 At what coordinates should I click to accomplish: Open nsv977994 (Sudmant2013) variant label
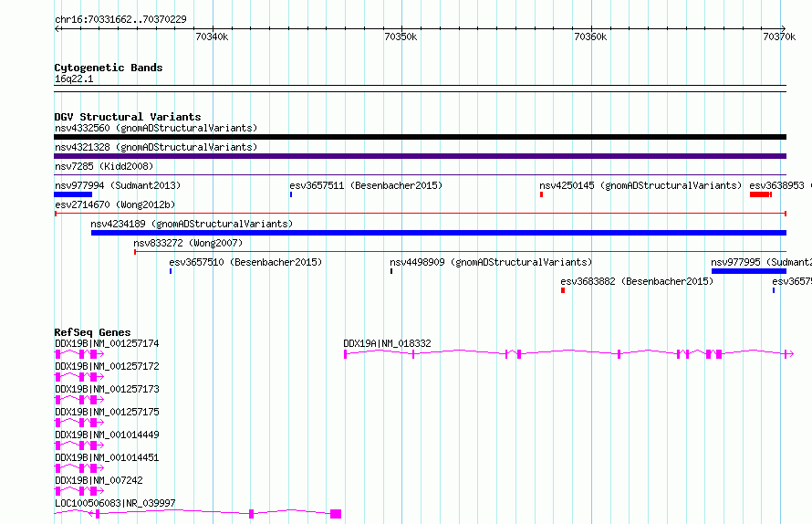[118, 185]
